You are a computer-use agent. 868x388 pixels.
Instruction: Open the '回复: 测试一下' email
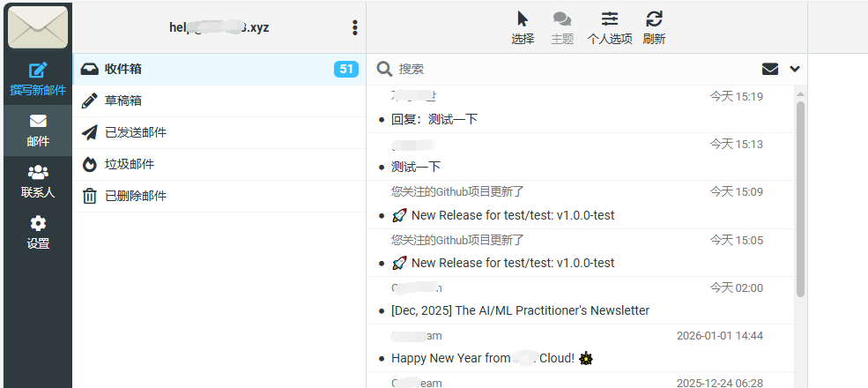(x=434, y=119)
